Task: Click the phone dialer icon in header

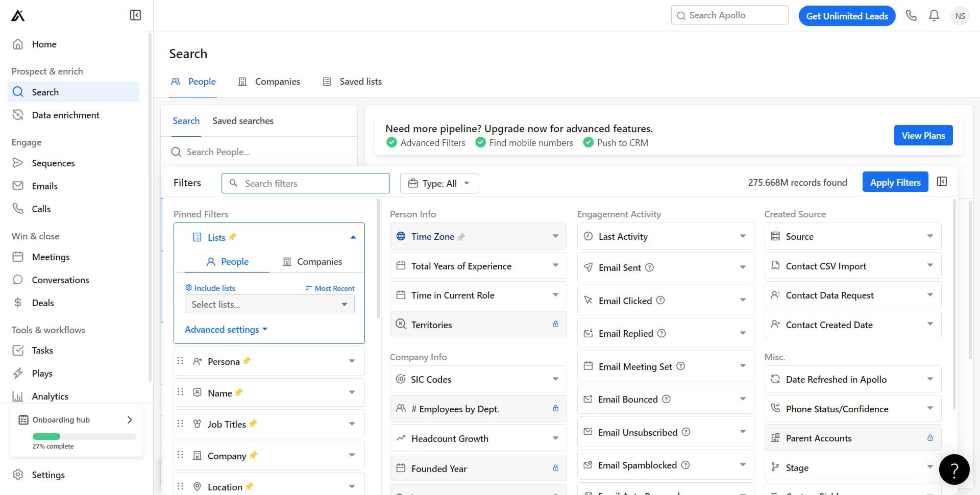Action: coord(911,16)
